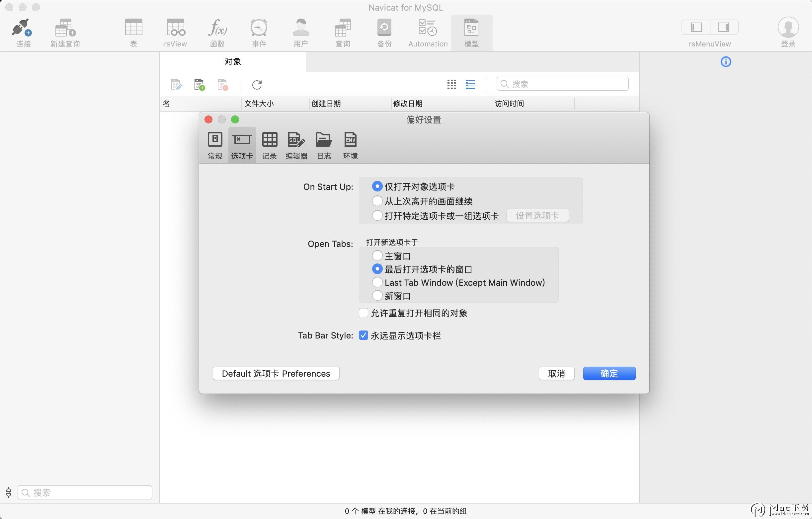Viewport: 812px width, 519px height.
Task: Click the design model pencil icon
Action: click(176, 84)
